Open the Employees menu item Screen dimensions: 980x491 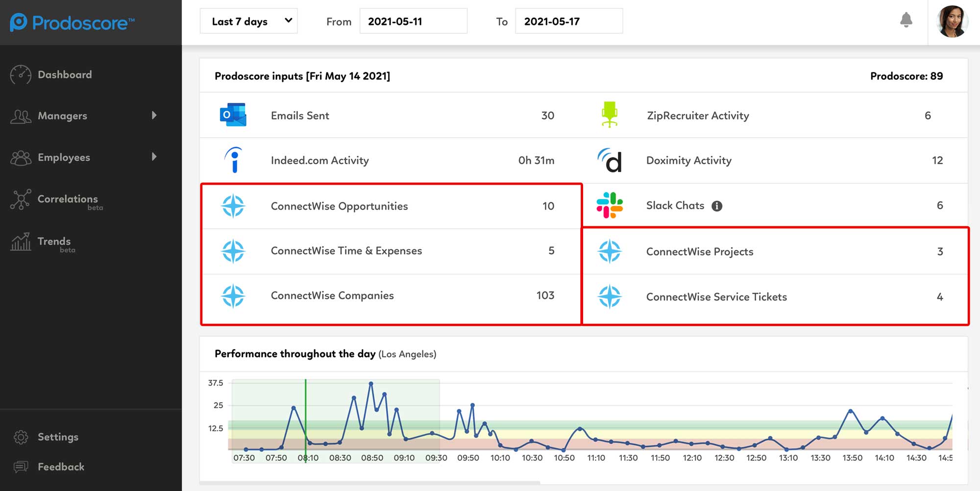pyautogui.click(x=64, y=157)
